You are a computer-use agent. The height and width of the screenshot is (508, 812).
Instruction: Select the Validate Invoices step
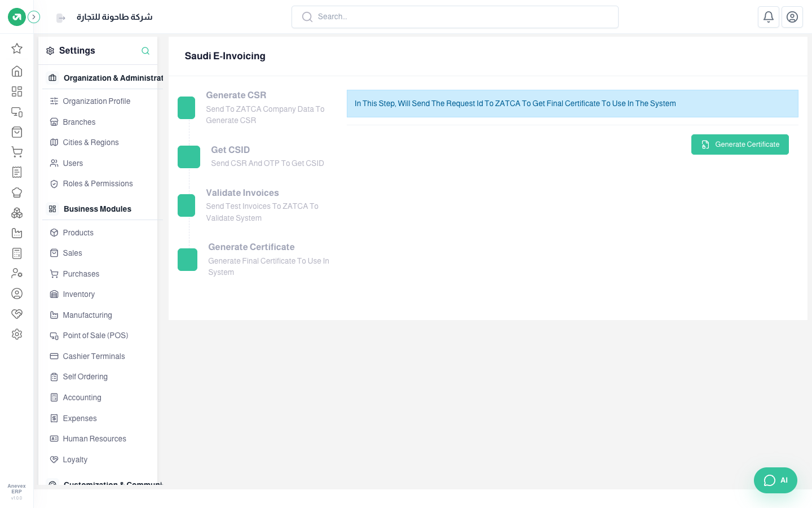[254, 205]
